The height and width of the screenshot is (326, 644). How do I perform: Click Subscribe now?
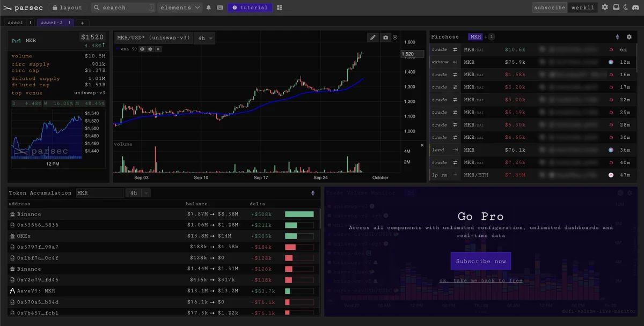point(481,261)
